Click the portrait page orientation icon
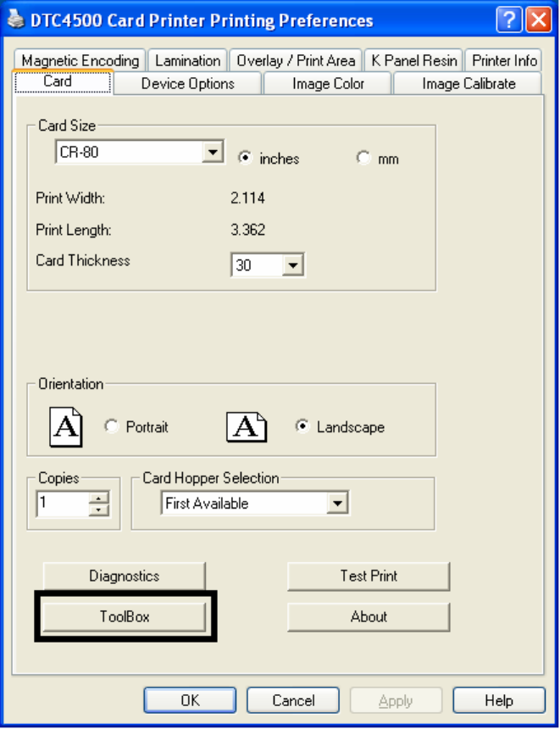560x729 pixels. [x=66, y=426]
